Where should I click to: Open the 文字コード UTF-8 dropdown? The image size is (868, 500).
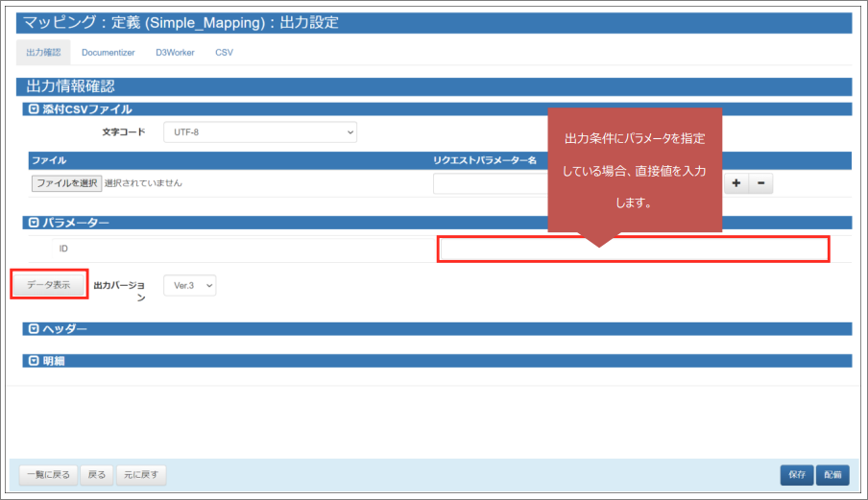[x=259, y=131]
